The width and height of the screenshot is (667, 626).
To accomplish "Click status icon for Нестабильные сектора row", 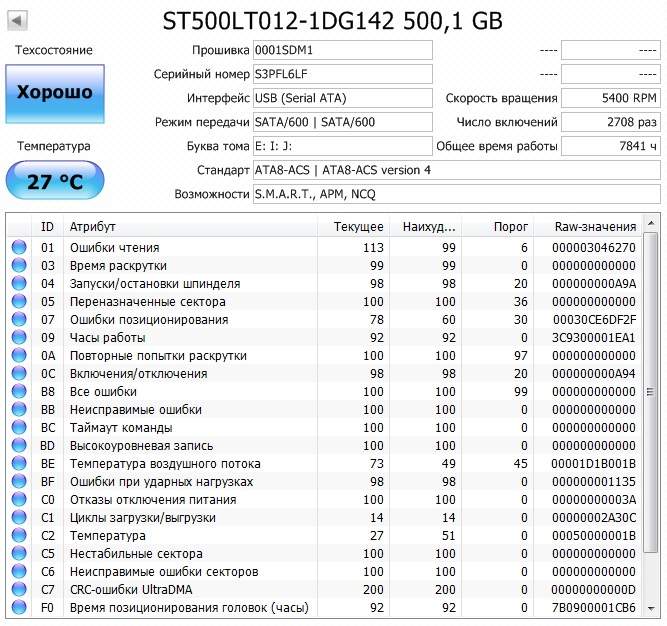I will point(19,553).
